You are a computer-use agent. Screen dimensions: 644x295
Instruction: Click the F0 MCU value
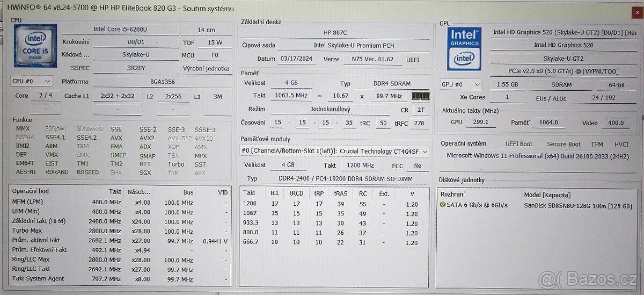(x=215, y=55)
